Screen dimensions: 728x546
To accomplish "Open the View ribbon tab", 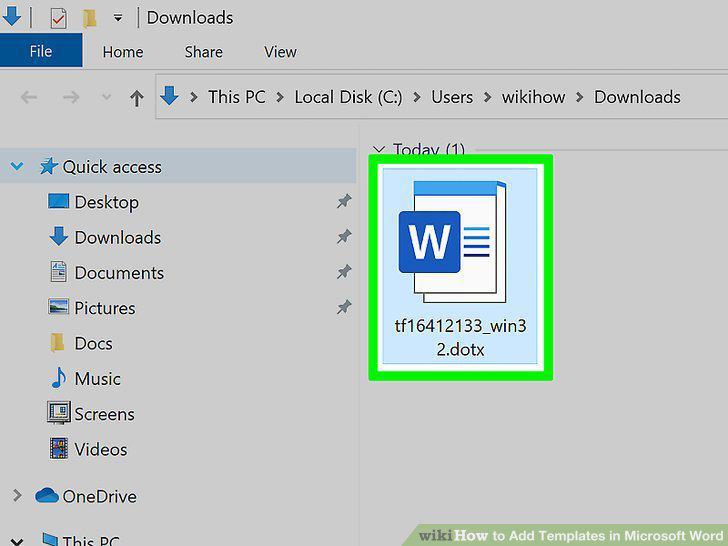I will click(280, 52).
